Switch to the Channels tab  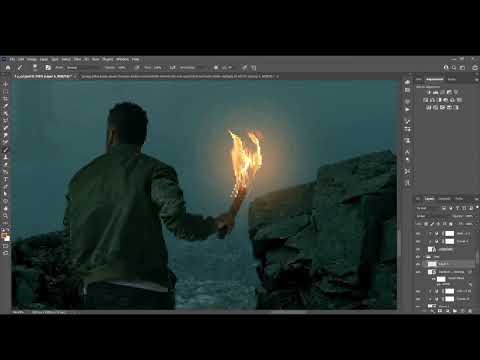444,199
